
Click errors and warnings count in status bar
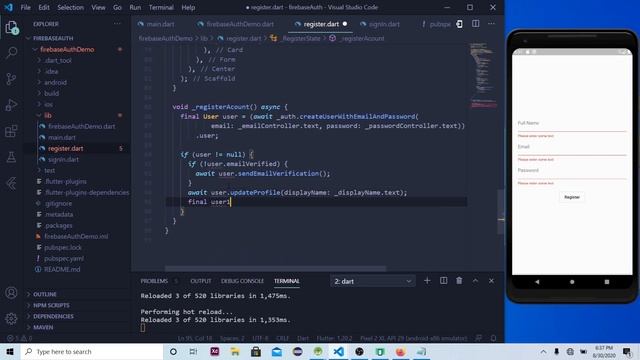20,338
